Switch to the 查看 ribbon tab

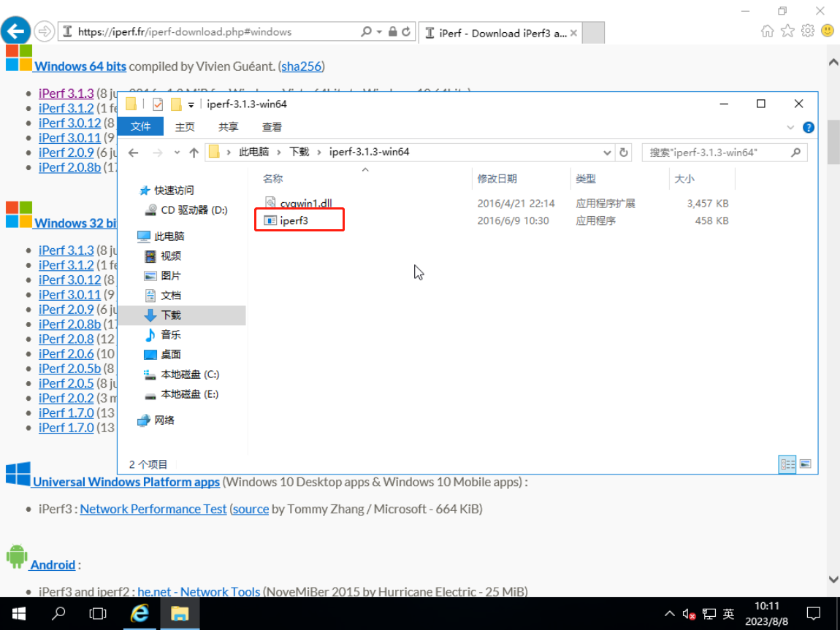coord(272,126)
